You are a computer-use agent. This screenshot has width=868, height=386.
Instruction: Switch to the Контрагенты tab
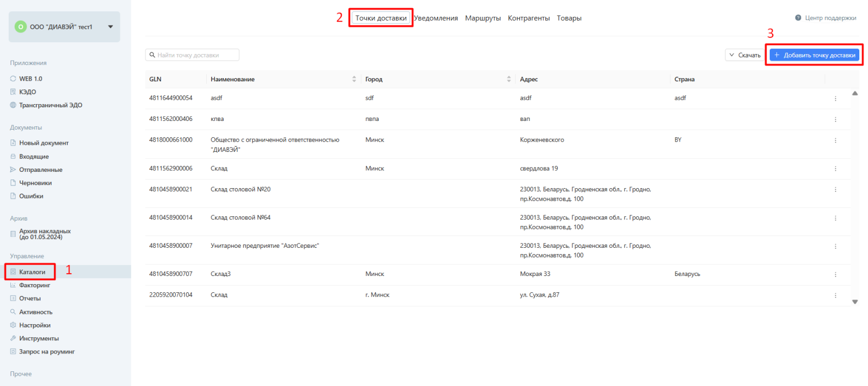click(x=528, y=18)
